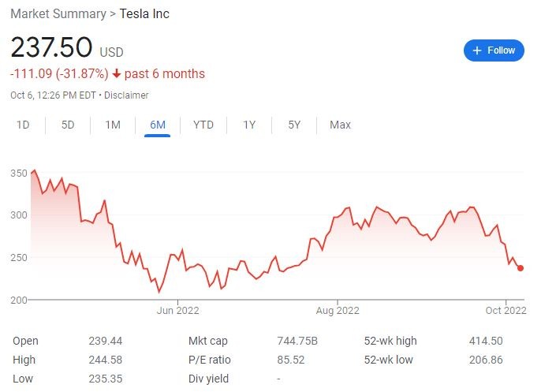This screenshot has height=392, width=556.
Task: Click the Mkt cap value 744.75B
Action: pos(298,341)
